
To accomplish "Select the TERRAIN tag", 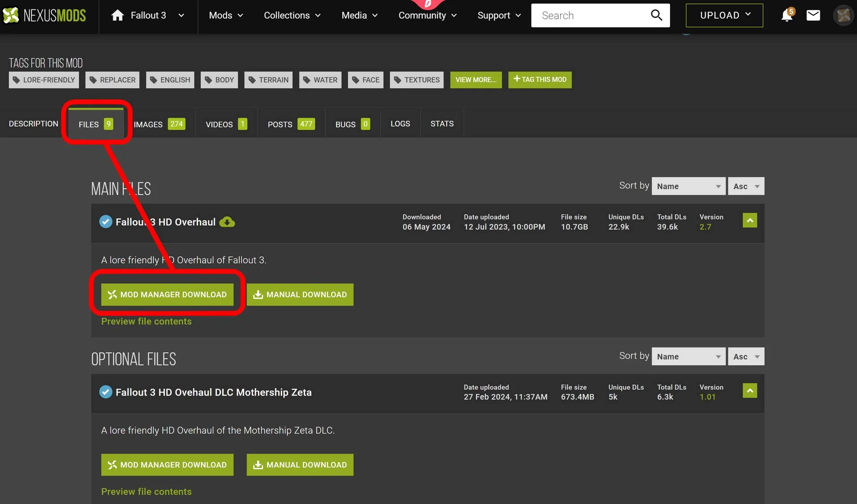I will click(269, 80).
